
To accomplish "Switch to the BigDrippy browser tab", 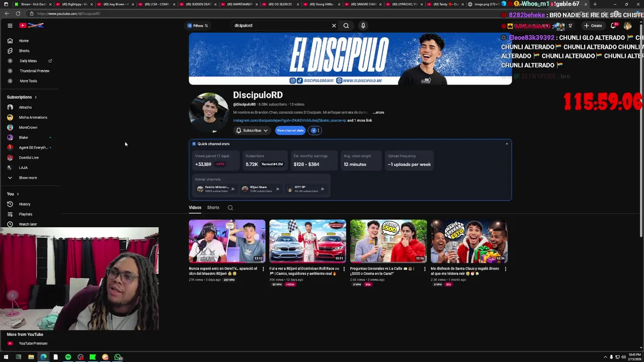I will click(x=73, y=4).
